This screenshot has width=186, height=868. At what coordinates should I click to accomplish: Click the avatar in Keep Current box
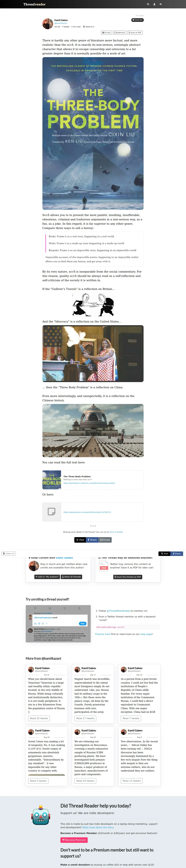pos(34,566)
